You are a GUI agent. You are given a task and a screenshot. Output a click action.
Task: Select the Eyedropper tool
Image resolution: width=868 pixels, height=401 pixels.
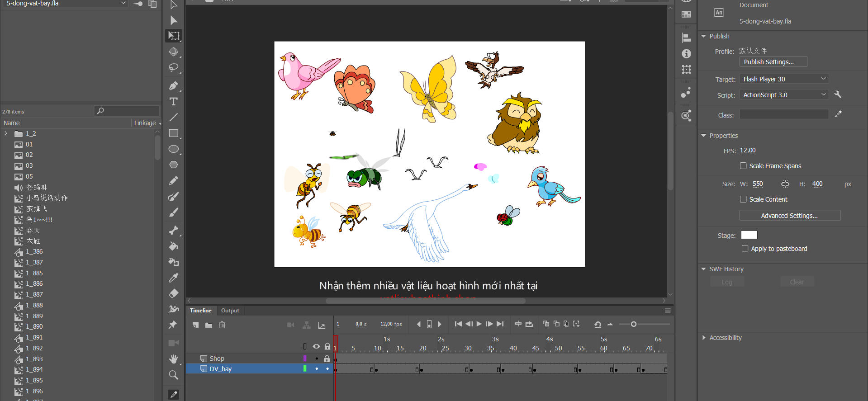click(x=173, y=278)
